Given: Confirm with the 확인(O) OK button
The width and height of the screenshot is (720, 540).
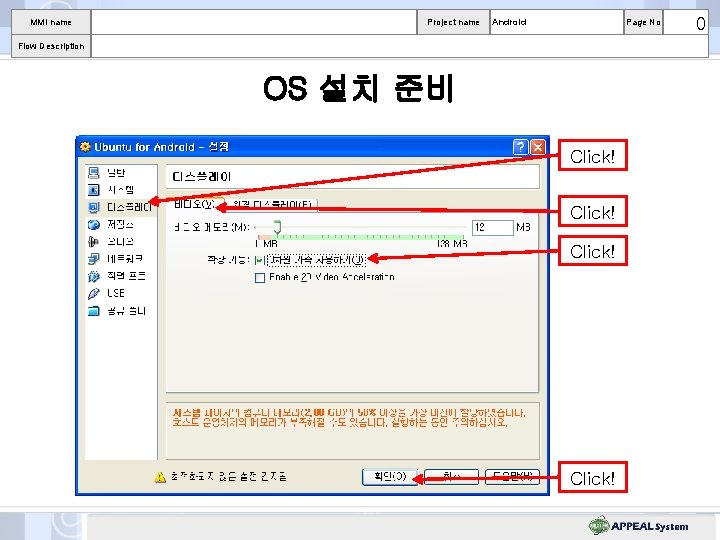Looking at the screenshot, I should tap(390, 477).
